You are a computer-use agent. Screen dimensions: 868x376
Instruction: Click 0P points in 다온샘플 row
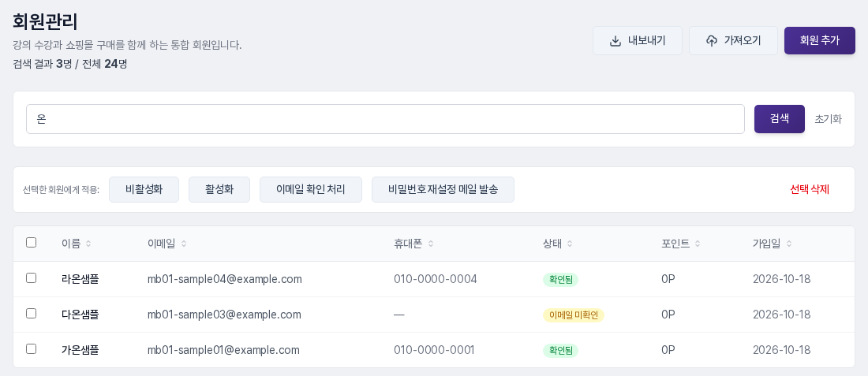tap(668, 315)
